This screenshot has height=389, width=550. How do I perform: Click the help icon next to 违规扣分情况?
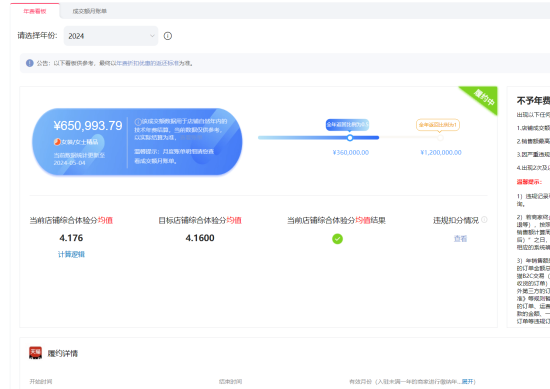[x=484, y=220]
